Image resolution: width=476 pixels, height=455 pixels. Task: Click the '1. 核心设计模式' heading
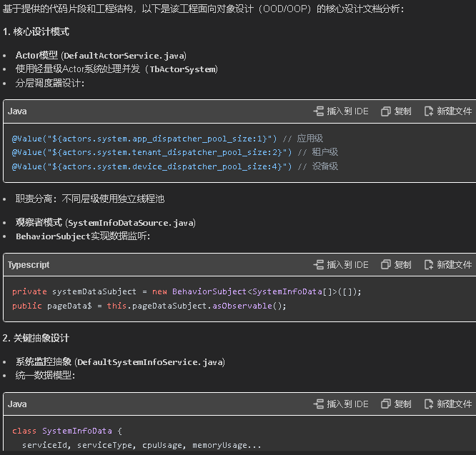tap(36, 31)
